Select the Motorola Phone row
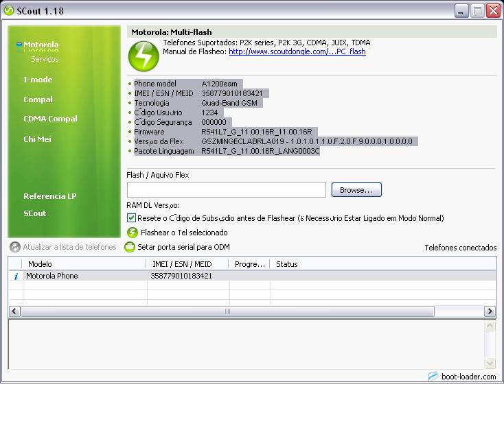Viewport: 504px width, 437px height. pos(252,276)
